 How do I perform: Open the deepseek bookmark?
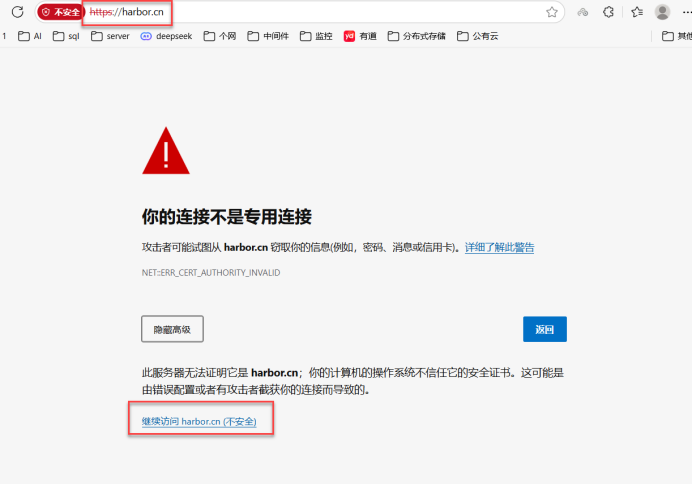166,36
